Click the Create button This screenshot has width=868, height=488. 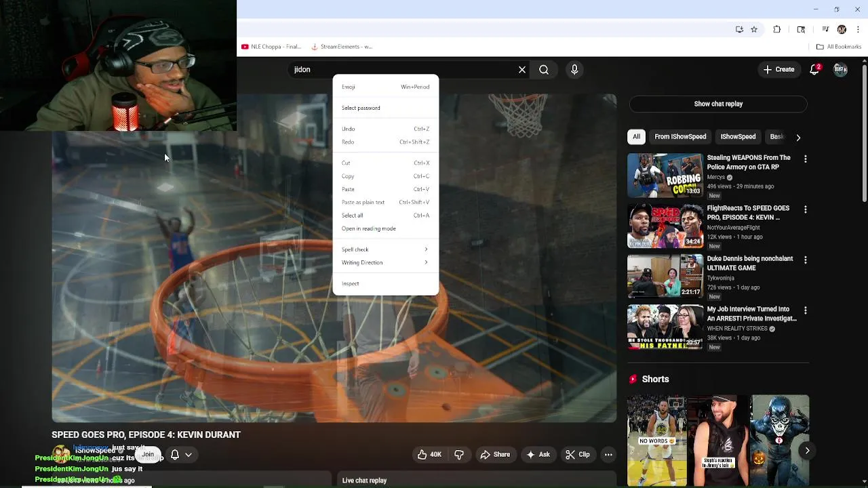pos(778,69)
